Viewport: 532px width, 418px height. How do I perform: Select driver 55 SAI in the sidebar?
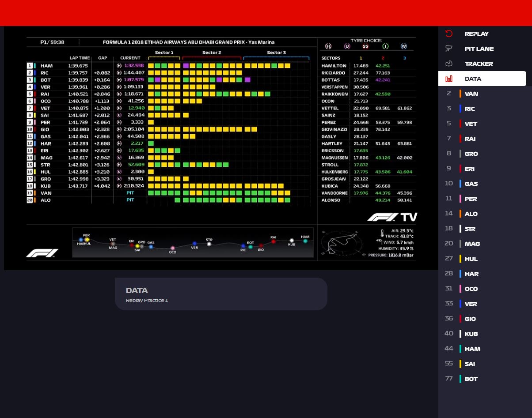485,364
